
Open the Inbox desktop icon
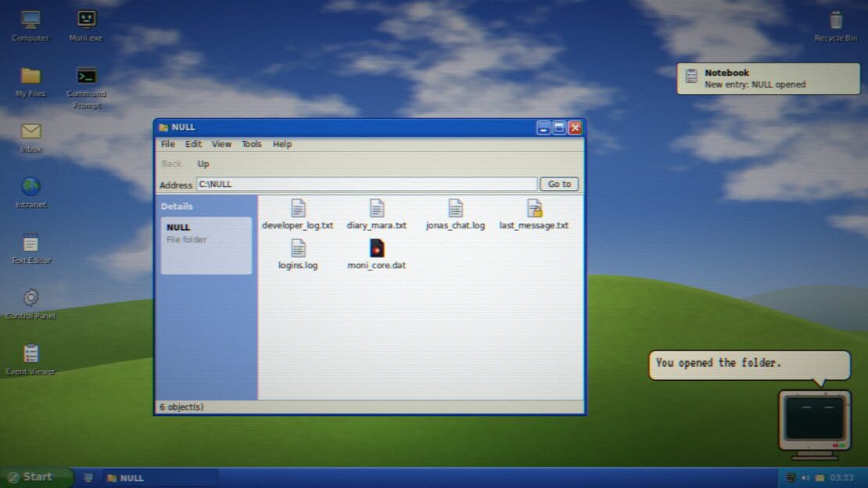coord(31,138)
